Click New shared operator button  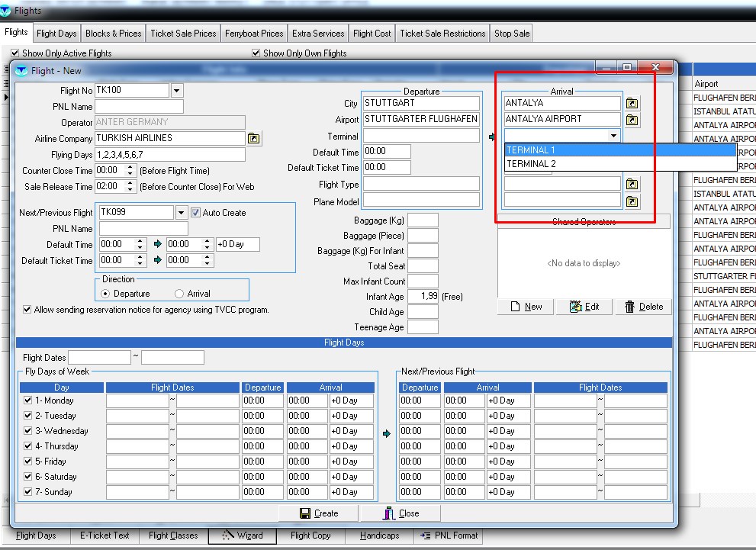click(526, 307)
